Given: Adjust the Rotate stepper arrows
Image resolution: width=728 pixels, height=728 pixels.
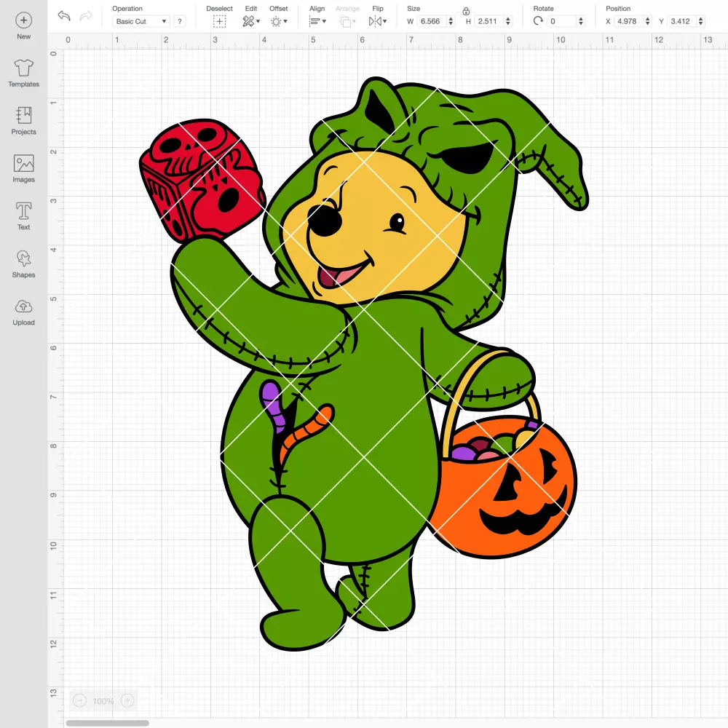Looking at the screenshot, I should (580, 21).
